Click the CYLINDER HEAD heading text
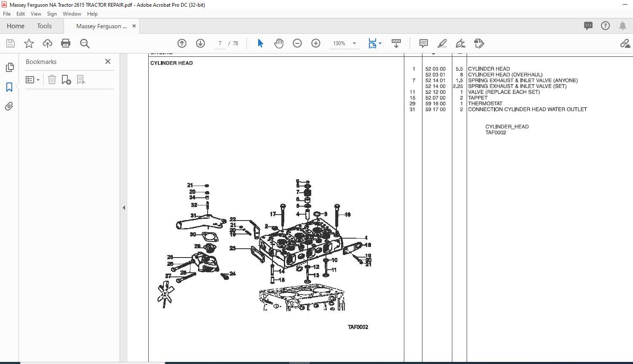The width and height of the screenshot is (633, 364). (x=171, y=63)
